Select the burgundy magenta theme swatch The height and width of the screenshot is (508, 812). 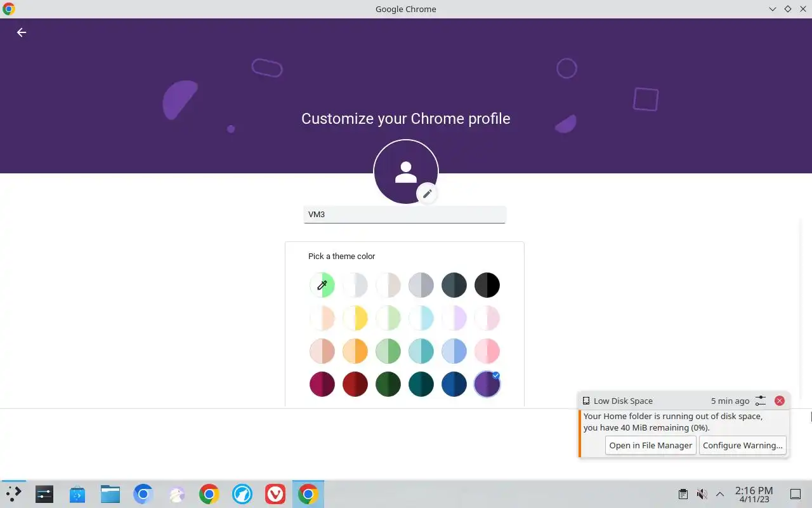322,384
